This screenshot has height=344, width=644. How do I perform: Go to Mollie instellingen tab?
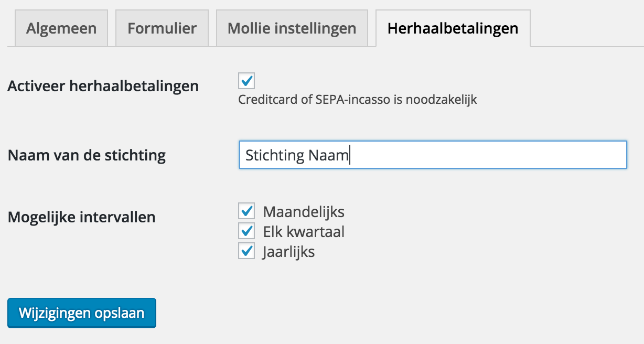(292, 28)
